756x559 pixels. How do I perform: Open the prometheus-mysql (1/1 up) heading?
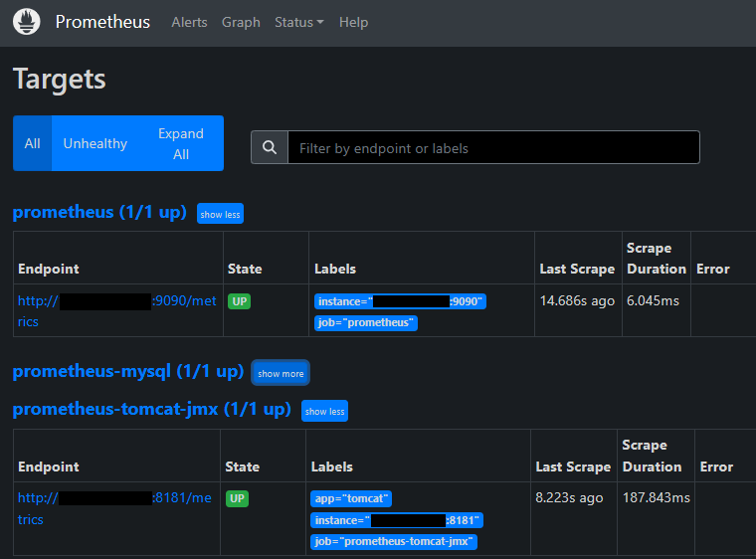[x=127, y=371]
